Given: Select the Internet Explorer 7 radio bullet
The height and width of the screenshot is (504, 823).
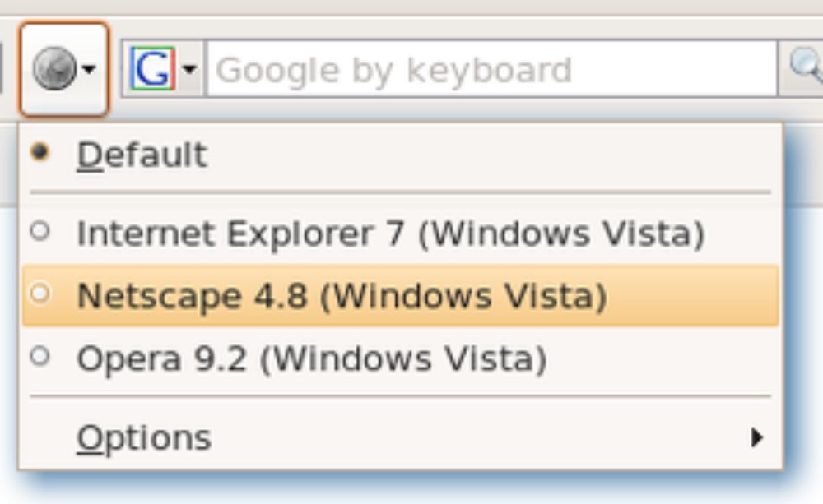Looking at the screenshot, I should tap(39, 232).
